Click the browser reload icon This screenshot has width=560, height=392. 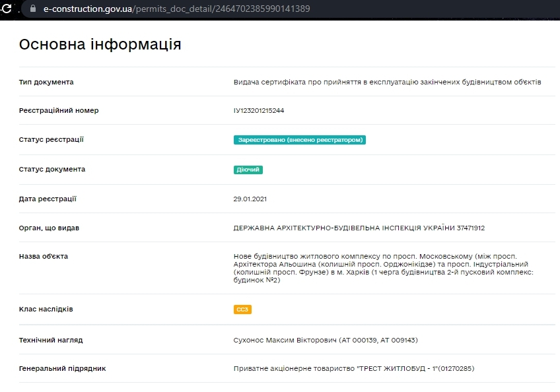tap(6, 9)
